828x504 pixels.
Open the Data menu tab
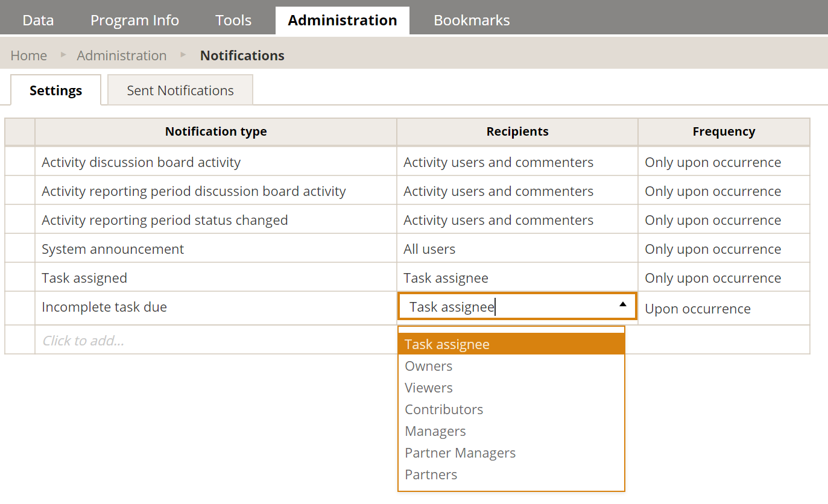pyautogui.click(x=38, y=20)
